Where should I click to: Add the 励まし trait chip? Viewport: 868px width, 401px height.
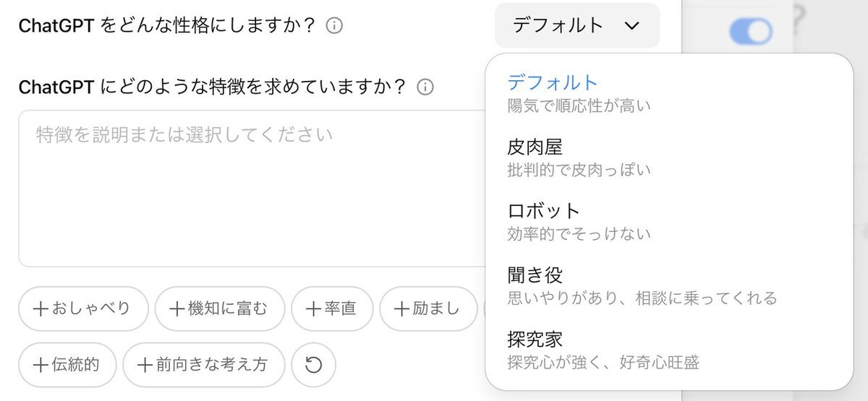point(427,309)
